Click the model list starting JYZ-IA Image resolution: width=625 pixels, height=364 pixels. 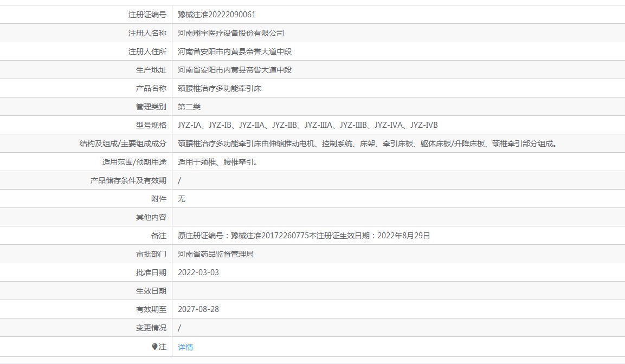click(308, 125)
